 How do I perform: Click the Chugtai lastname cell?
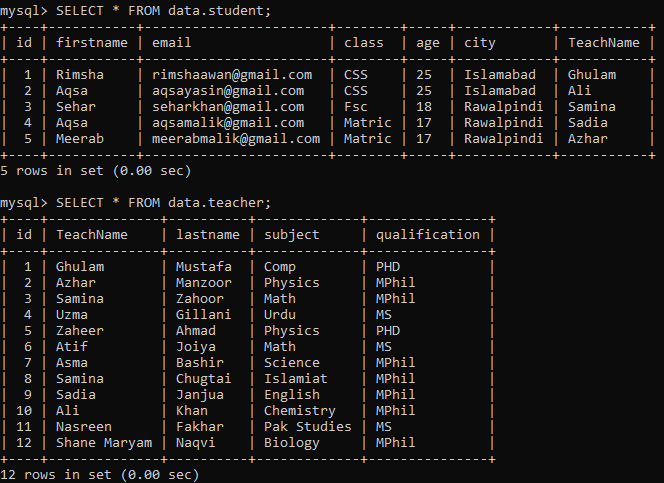(x=204, y=379)
